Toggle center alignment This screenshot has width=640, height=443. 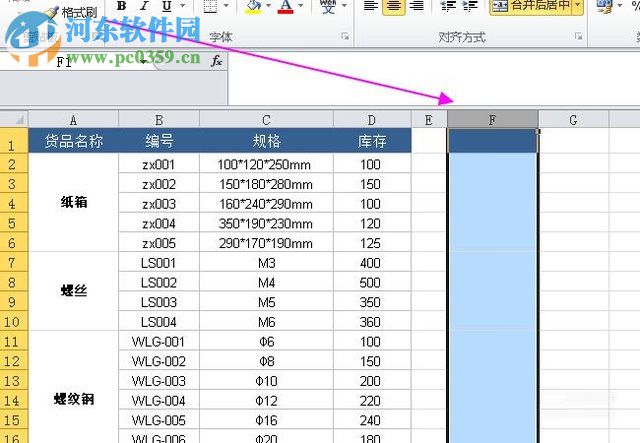[394, 6]
